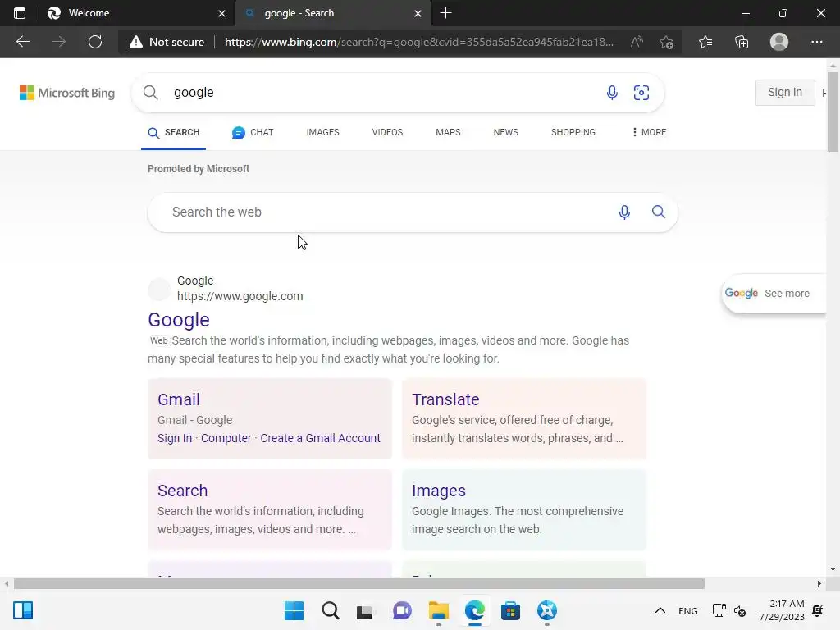This screenshot has width=840, height=630.
Task: Open the Search sitelink
Action: pyautogui.click(x=183, y=491)
